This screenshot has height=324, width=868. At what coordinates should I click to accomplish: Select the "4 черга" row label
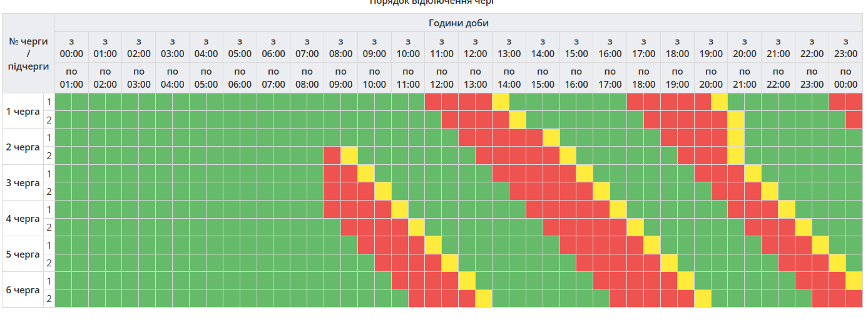pos(23,219)
